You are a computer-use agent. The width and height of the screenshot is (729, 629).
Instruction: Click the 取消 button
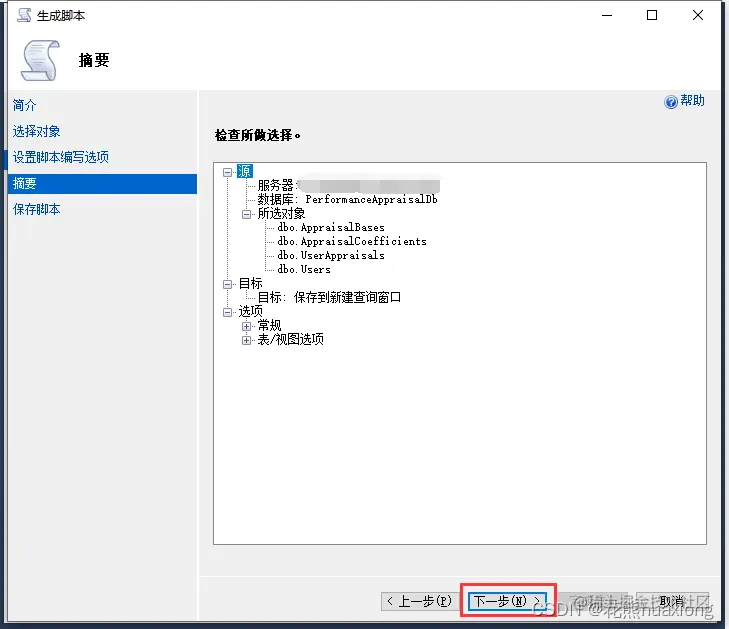[x=672, y=601]
